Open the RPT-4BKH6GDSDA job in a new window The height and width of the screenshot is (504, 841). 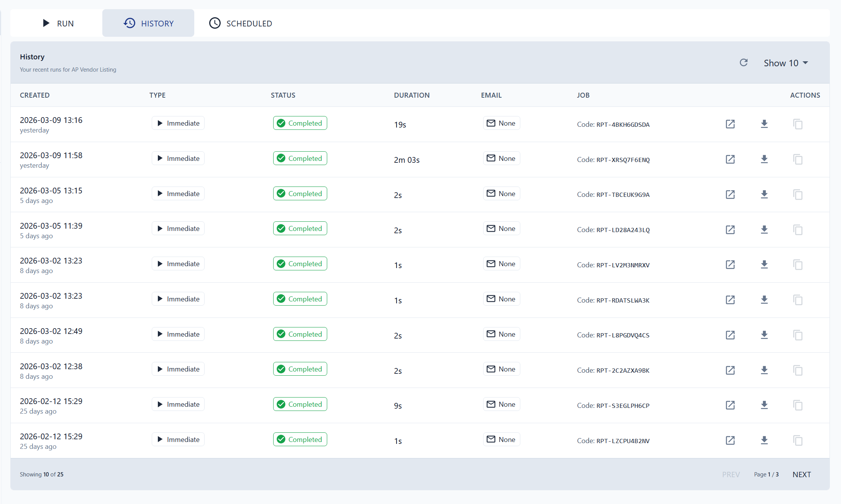[x=730, y=124]
